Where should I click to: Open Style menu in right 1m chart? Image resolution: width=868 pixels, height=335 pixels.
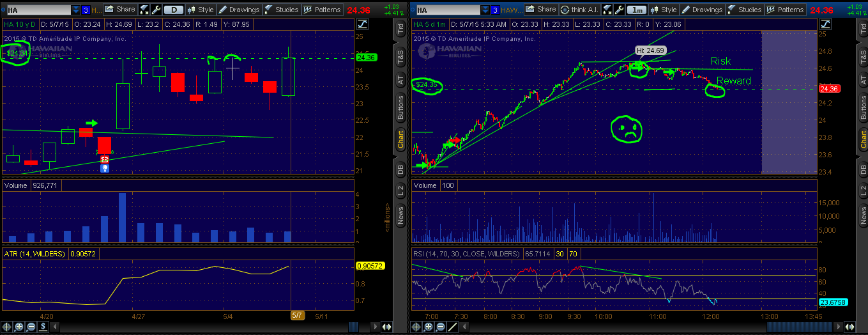tap(663, 10)
